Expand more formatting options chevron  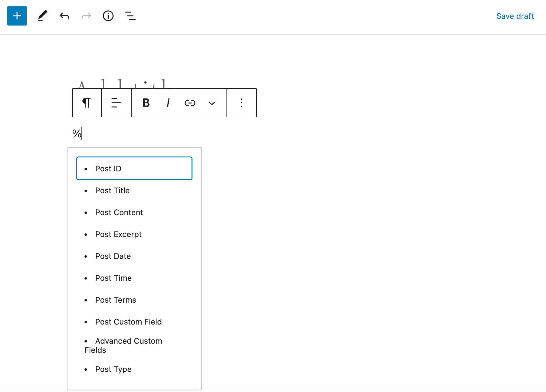[212, 103]
